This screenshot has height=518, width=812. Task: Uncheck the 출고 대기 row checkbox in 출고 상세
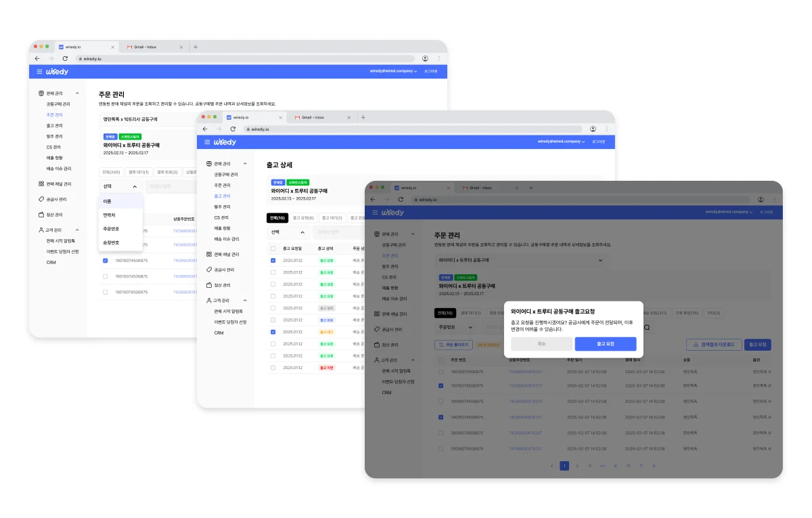[x=273, y=332]
